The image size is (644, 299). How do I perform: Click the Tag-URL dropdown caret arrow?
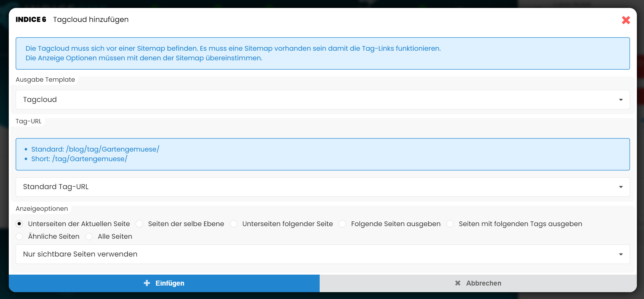coord(621,187)
